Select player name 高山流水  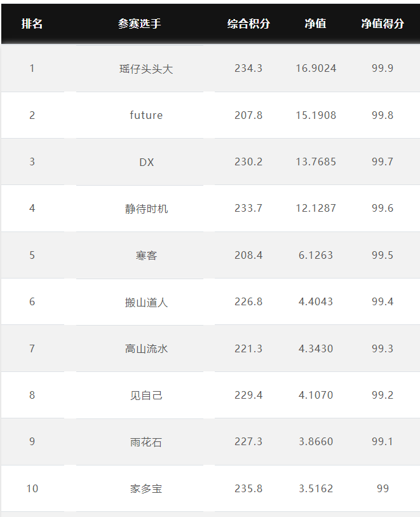(146, 348)
